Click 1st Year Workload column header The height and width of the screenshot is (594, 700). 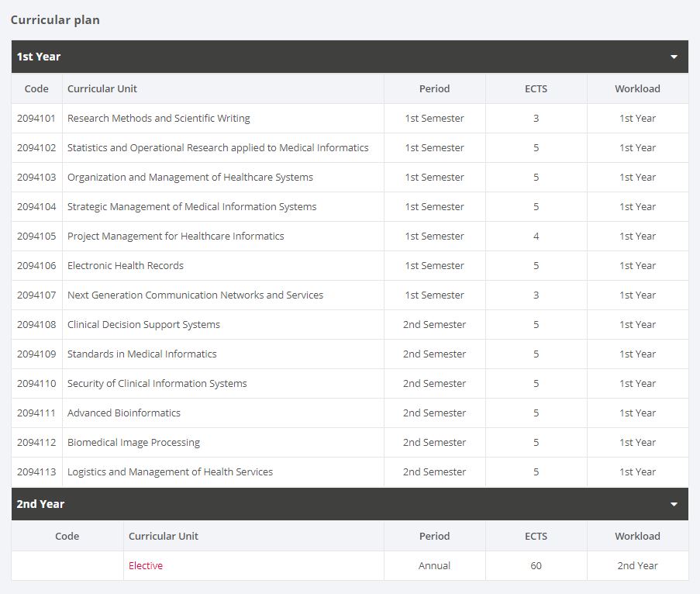(637, 89)
